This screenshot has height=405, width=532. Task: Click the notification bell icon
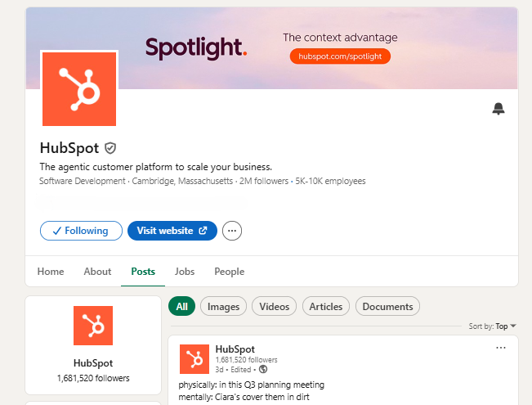pos(498,109)
